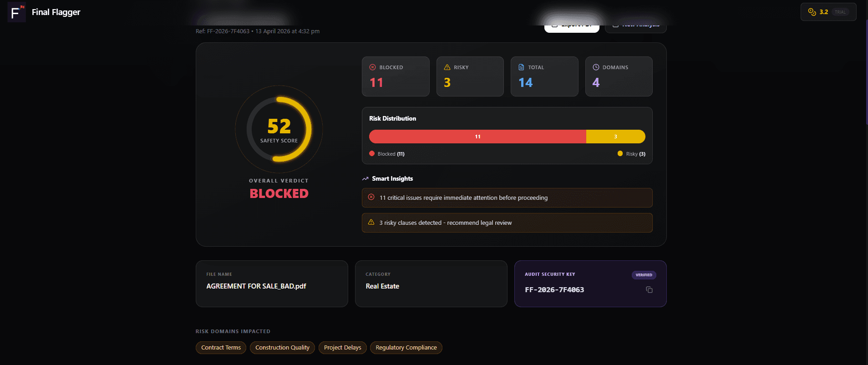Select audit key FF-2026-7F4063 text

pos(554,290)
